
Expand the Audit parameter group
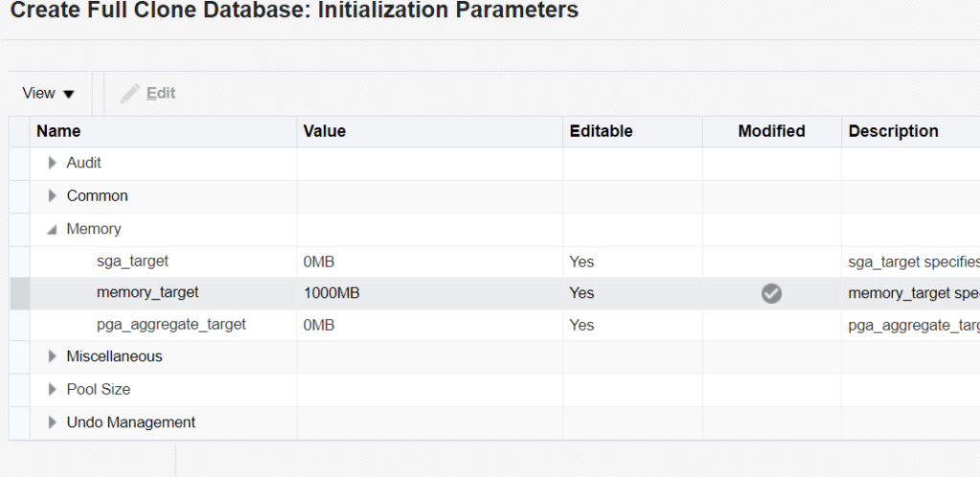(53, 164)
